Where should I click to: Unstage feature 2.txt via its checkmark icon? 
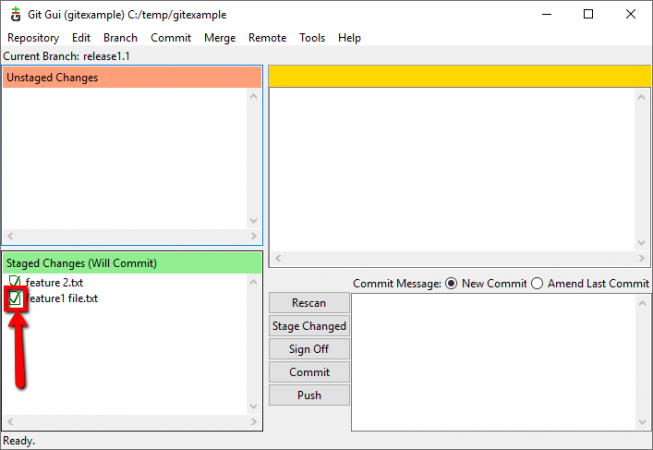(14, 282)
